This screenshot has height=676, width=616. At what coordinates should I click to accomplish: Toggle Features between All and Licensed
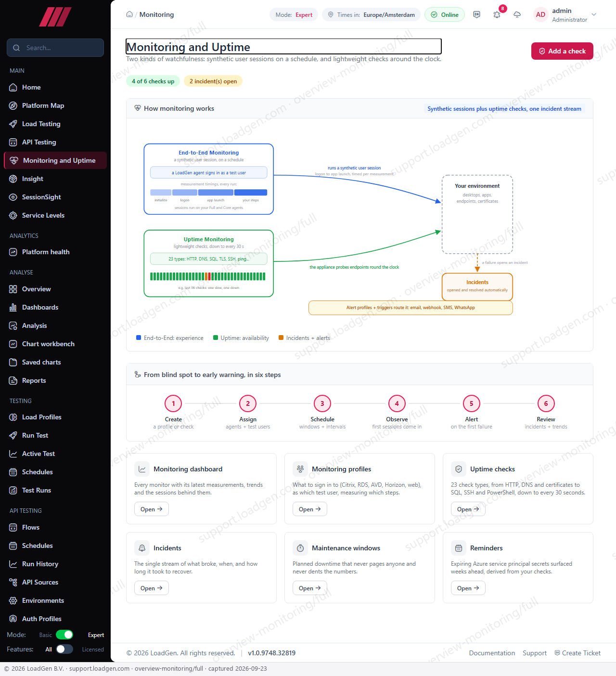pos(64,649)
